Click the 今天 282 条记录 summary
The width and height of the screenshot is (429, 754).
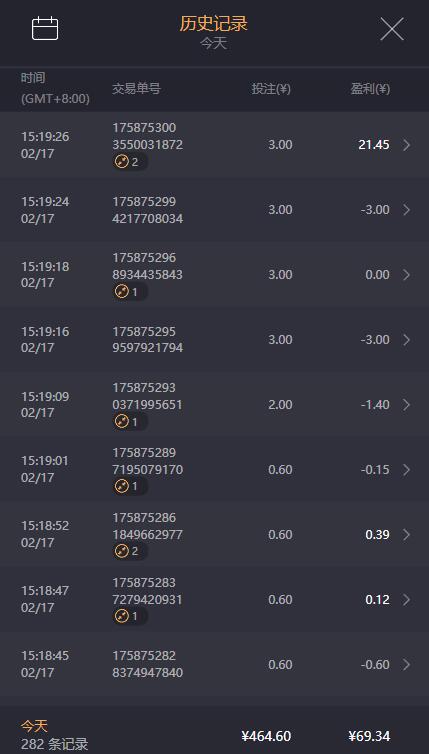[x=54, y=735]
